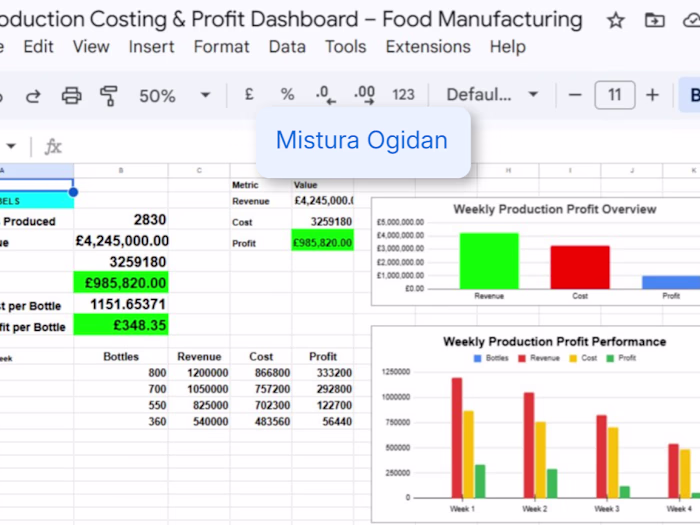This screenshot has width=700, height=525.
Task: Format as percent with % icon
Action: pyautogui.click(x=287, y=94)
